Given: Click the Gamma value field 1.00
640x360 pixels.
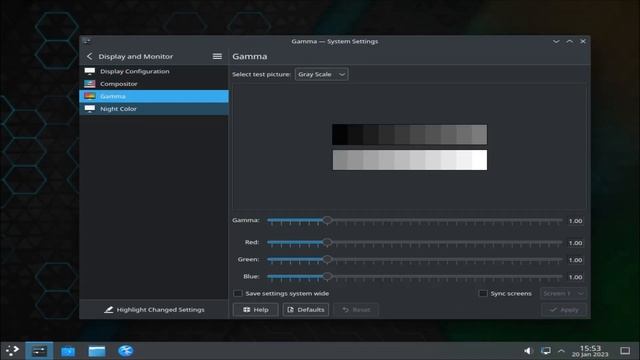Looking at the screenshot, I should click(576, 221).
